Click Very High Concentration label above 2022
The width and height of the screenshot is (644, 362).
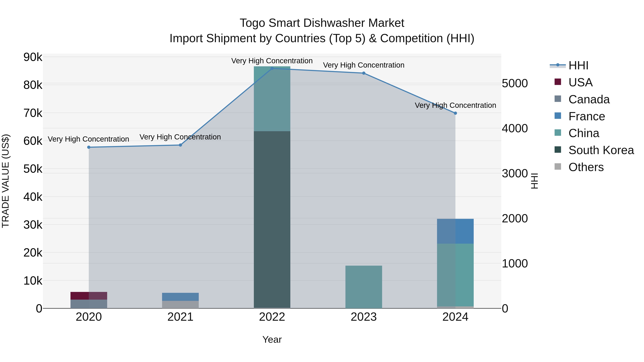[272, 61]
